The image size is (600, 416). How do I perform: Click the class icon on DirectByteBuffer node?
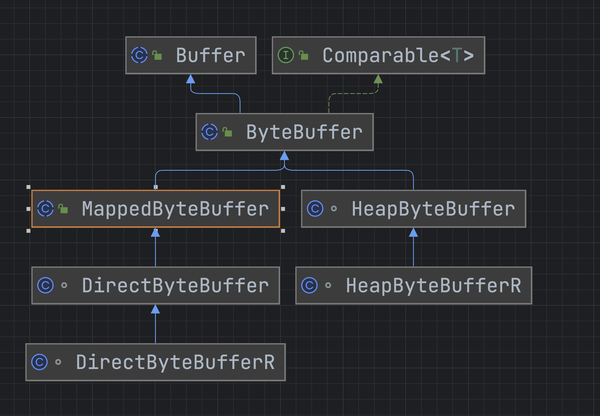45,285
